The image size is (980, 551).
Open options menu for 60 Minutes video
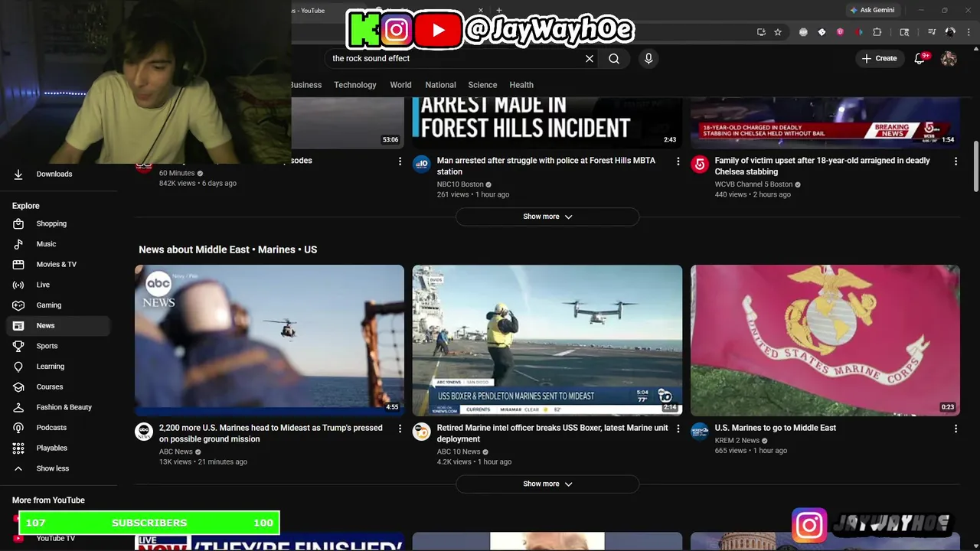point(400,161)
